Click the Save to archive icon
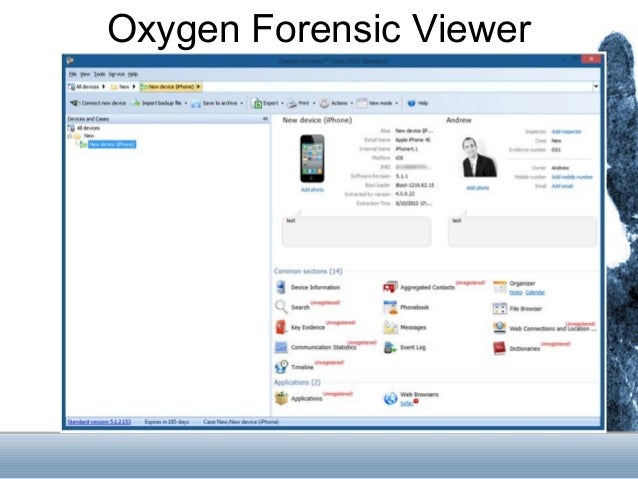Image resolution: width=638 pixels, height=479 pixels. 196,104
